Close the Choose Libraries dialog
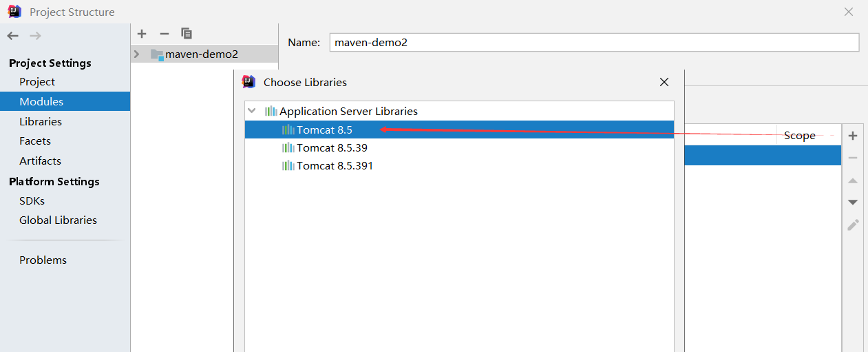Image resolution: width=868 pixels, height=352 pixels. (x=664, y=82)
